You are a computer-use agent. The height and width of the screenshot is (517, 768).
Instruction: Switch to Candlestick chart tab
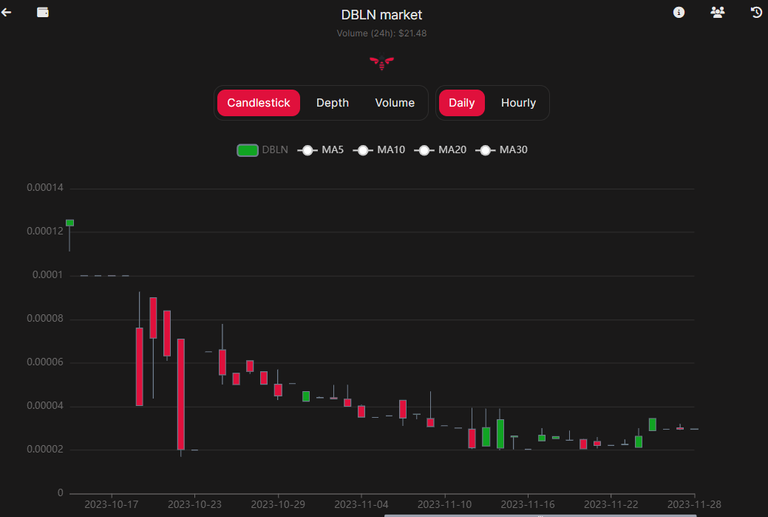(x=259, y=103)
